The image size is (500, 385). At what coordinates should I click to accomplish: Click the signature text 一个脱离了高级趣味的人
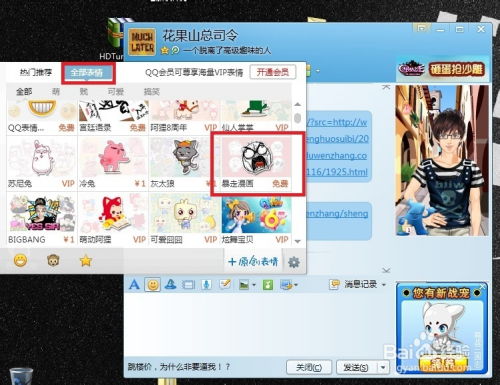(x=227, y=51)
